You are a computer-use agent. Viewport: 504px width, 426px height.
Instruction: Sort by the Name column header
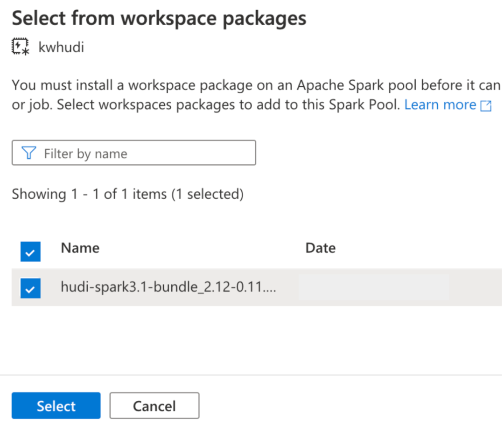[x=80, y=248]
